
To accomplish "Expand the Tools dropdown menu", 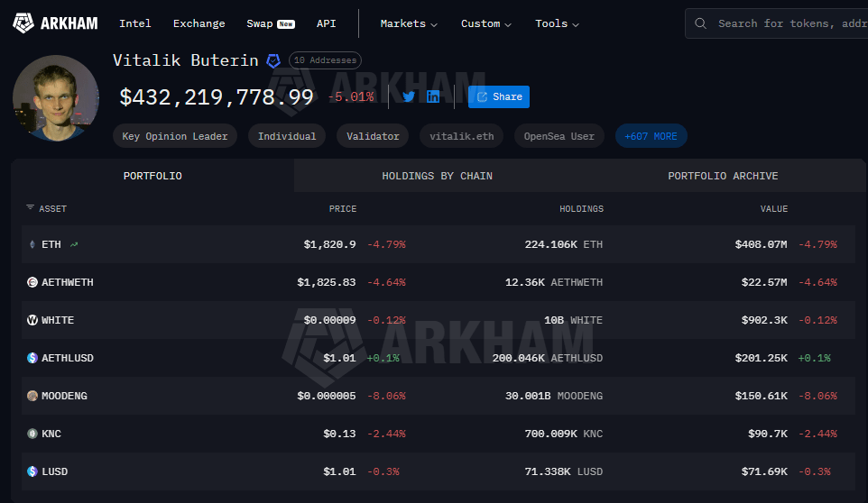I will (557, 23).
